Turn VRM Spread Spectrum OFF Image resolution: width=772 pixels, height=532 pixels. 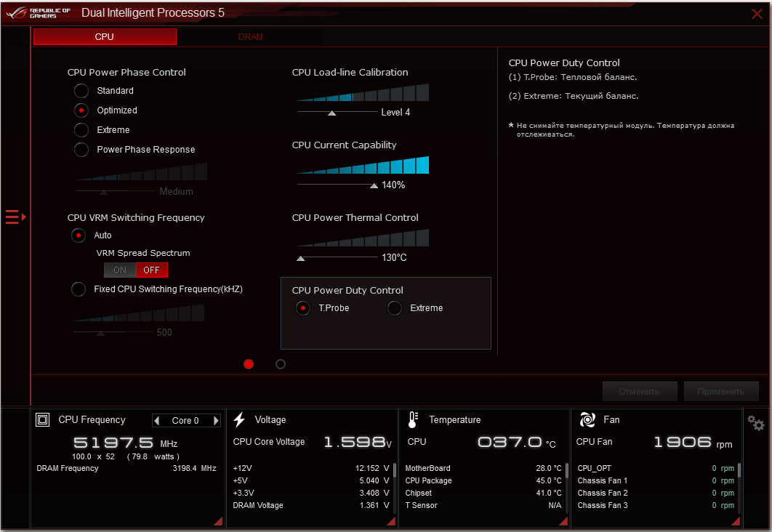pyautogui.click(x=152, y=270)
